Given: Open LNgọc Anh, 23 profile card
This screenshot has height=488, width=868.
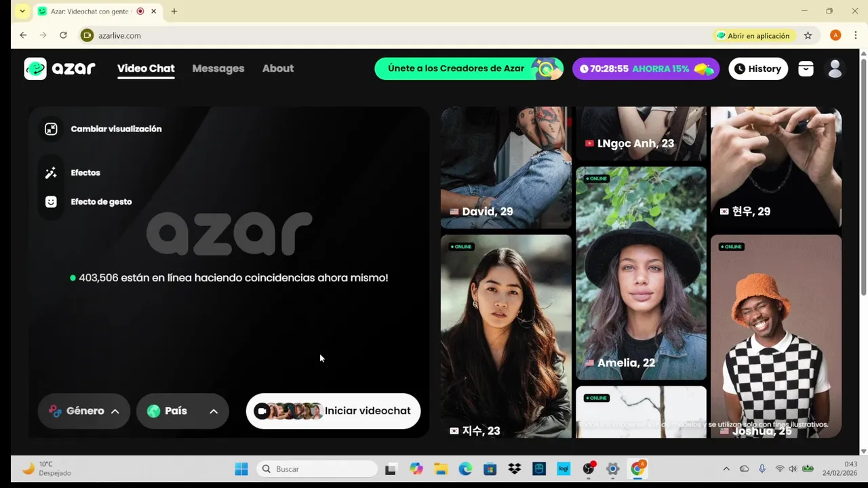Looking at the screenshot, I should coord(641,134).
